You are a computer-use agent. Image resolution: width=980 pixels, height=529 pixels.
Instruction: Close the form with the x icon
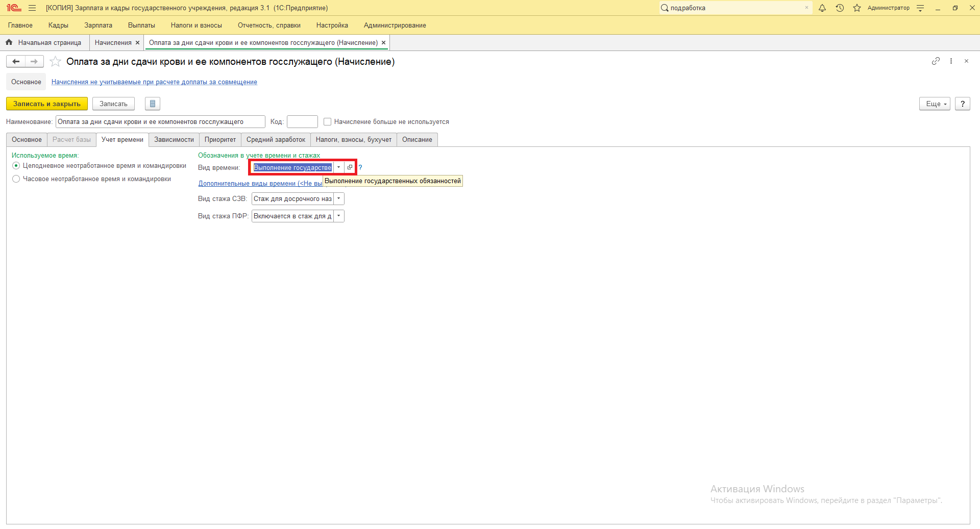[966, 61]
